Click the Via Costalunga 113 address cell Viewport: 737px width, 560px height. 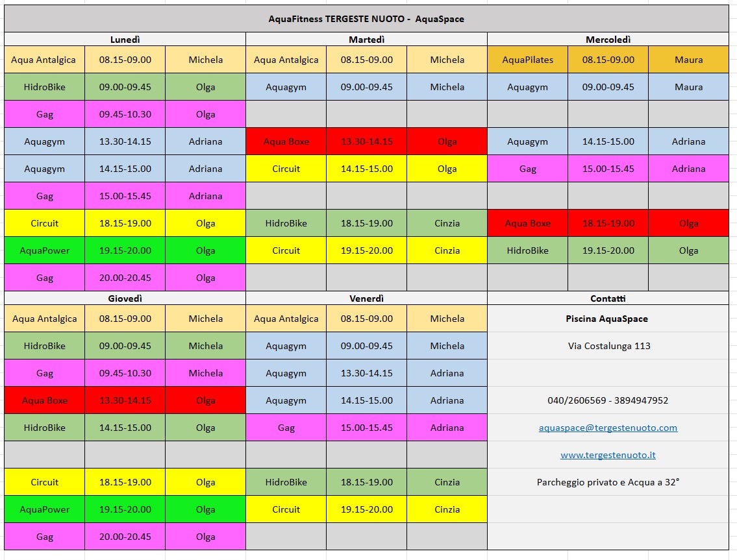click(608, 346)
